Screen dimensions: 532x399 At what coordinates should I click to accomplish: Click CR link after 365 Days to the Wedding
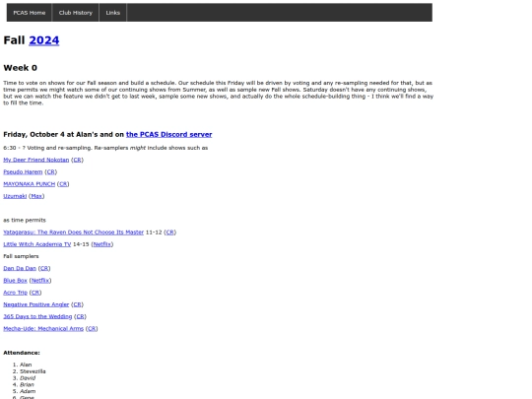(x=80, y=316)
